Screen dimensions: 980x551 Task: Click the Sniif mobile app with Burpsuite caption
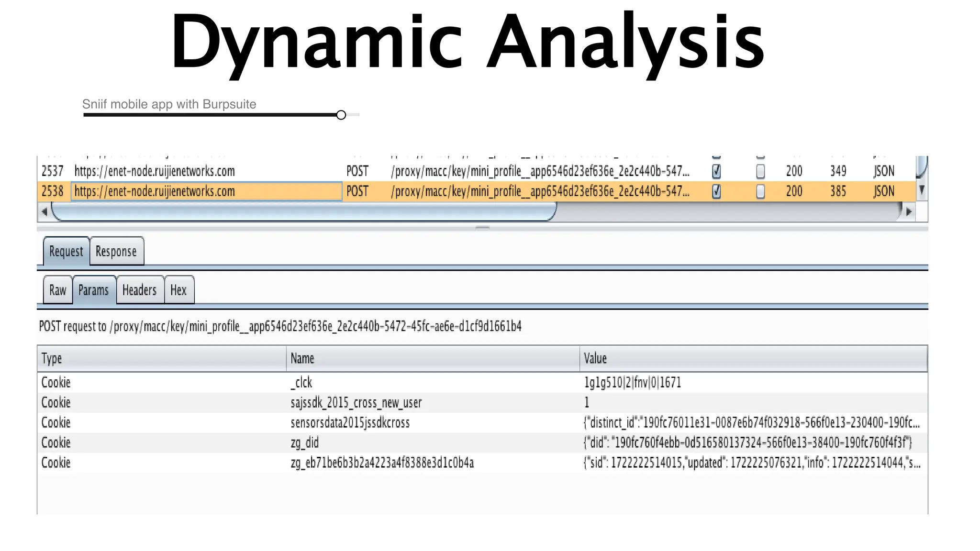pyautogui.click(x=169, y=104)
